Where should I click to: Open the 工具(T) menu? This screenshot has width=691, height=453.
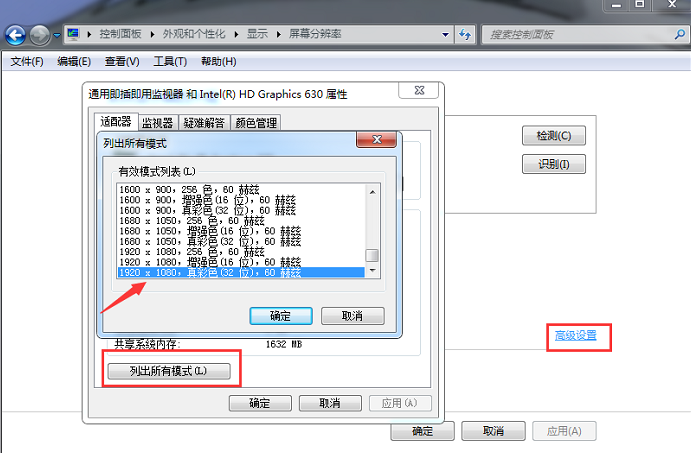point(170,62)
